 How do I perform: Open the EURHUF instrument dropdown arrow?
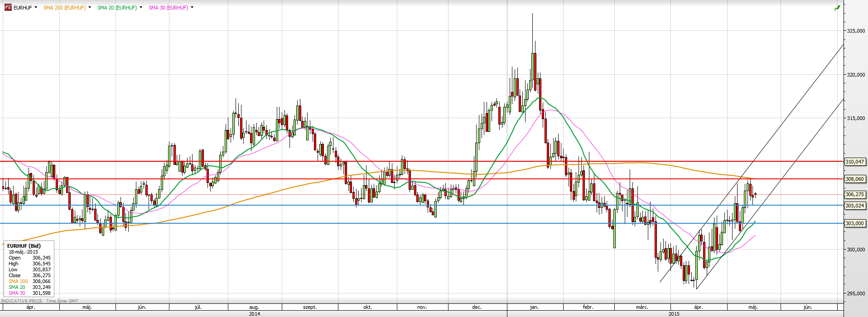click(x=36, y=8)
